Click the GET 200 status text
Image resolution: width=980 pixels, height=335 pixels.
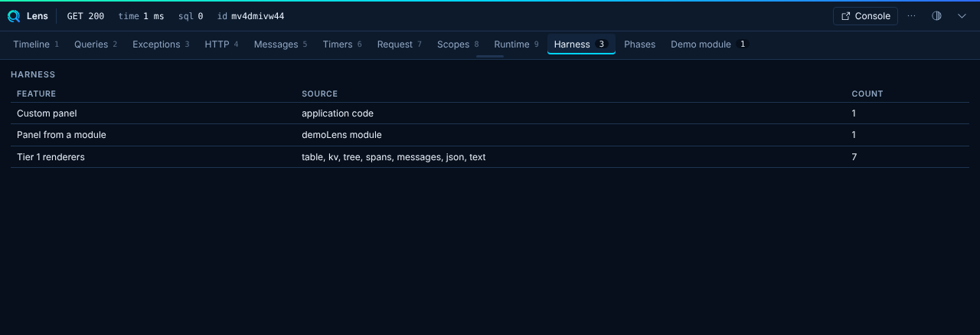(x=86, y=16)
